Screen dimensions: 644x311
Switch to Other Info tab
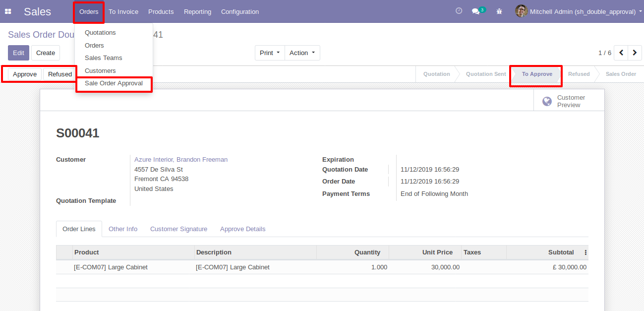coord(123,229)
